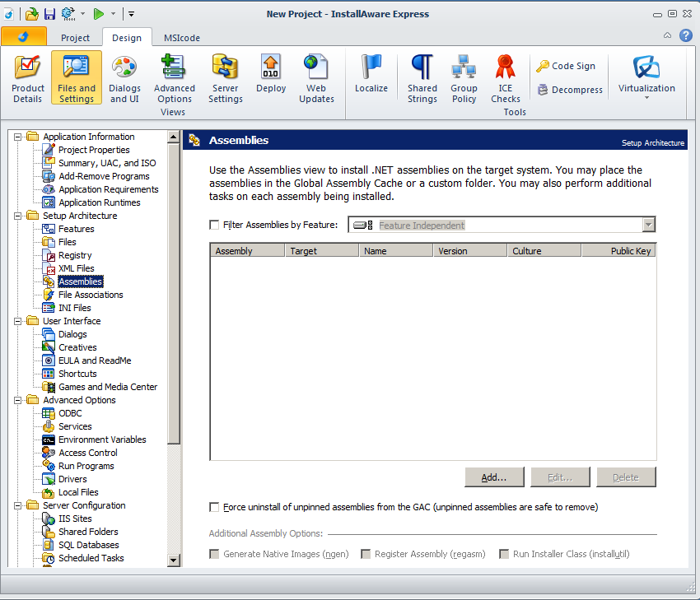The height and width of the screenshot is (600, 700).
Task: Open Group Policy tool
Action: 464,78
